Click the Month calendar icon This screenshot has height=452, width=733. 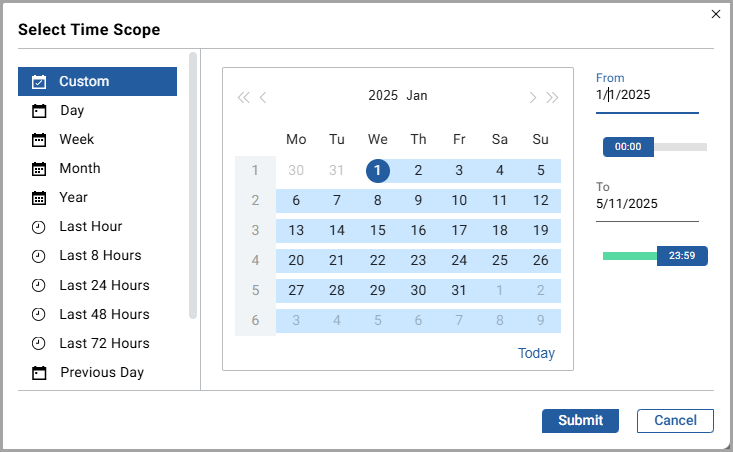(39, 169)
